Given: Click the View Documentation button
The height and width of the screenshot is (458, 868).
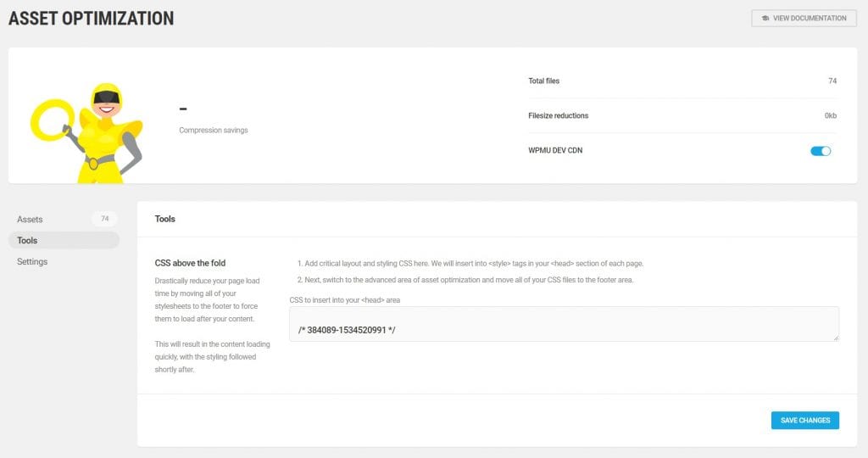Looking at the screenshot, I should [x=804, y=19].
